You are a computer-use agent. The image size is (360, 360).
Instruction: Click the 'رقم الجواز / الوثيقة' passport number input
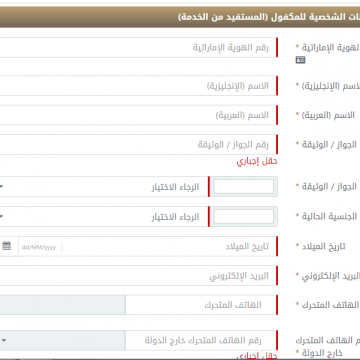coord(138,145)
